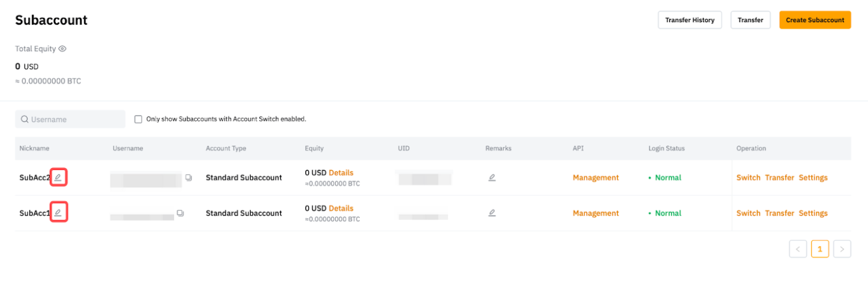Open API Management for SubAcc1
This screenshot has width=868, height=292.
[596, 213]
